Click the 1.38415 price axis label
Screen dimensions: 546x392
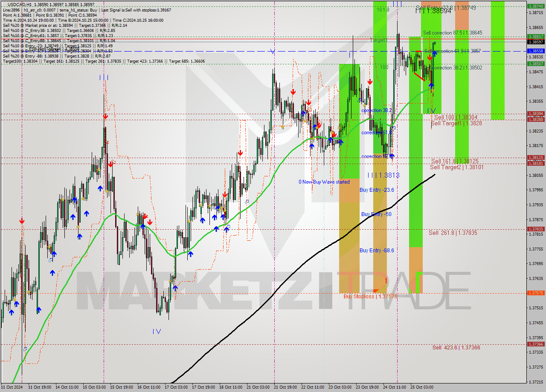pyautogui.click(x=535, y=86)
